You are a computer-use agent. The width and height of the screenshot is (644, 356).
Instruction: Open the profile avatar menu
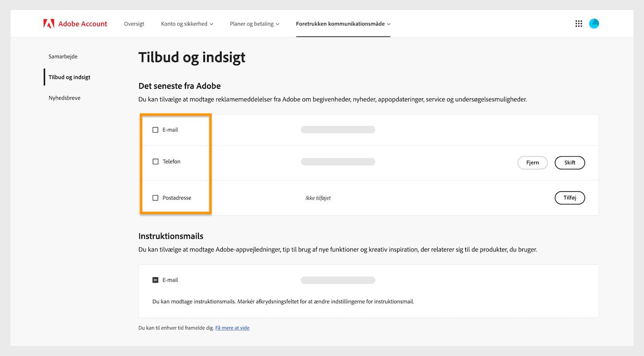pyautogui.click(x=594, y=23)
